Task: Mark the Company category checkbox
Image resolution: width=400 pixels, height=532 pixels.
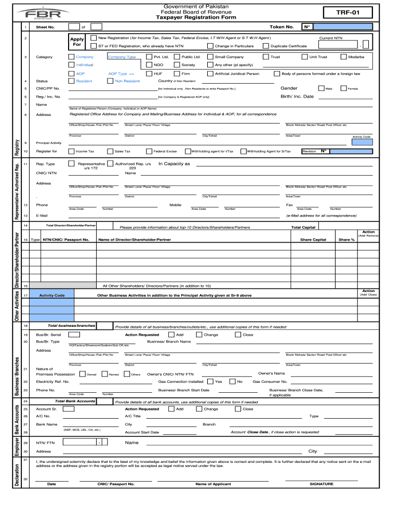Action: [x=72, y=57]
